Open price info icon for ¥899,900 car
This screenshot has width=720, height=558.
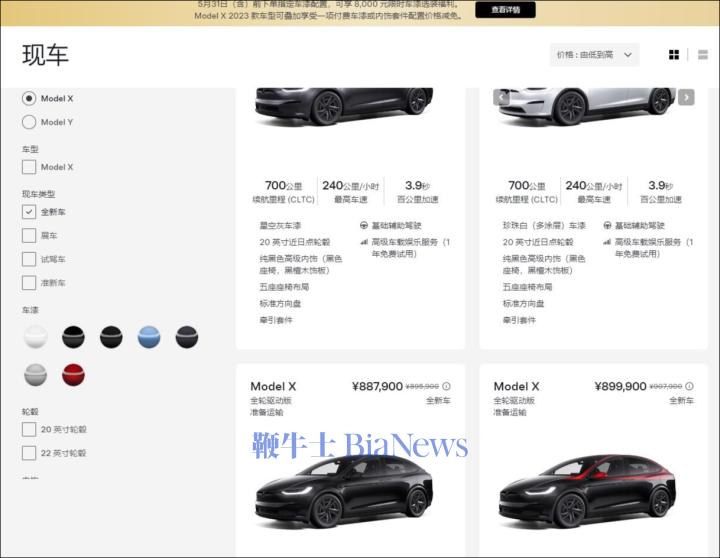[689, 386]
